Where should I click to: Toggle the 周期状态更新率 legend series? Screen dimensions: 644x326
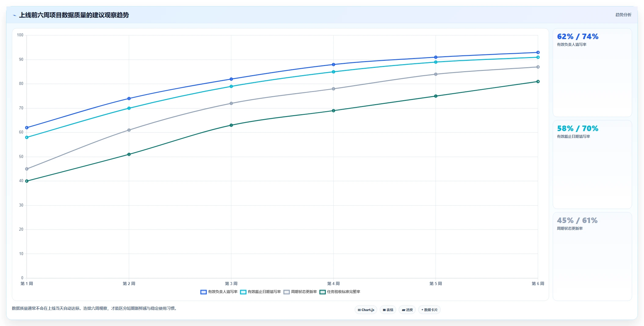point(300,292)
